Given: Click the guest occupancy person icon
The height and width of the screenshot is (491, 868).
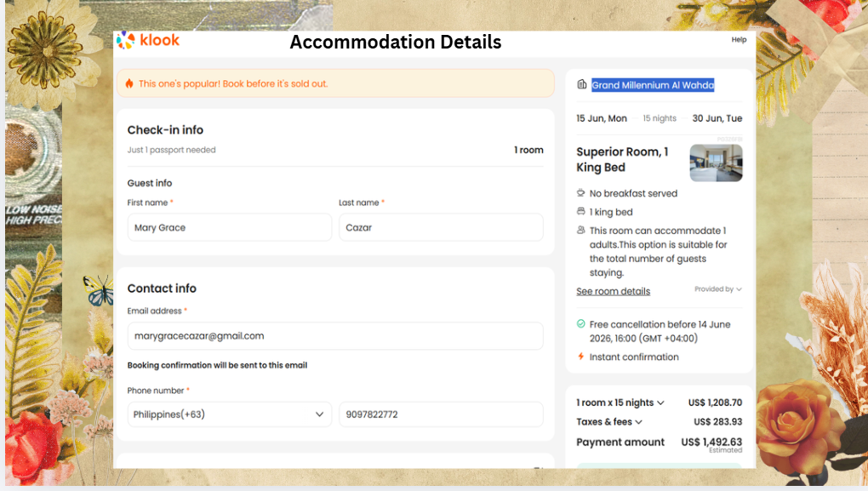Looking at the screenshot, I should (x=580, y=231).
